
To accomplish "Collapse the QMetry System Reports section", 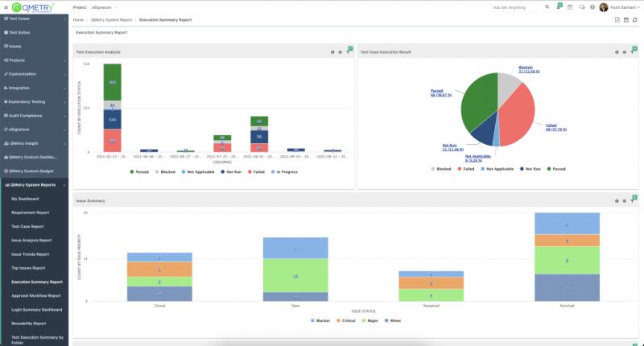I will [x=34, y=184].
